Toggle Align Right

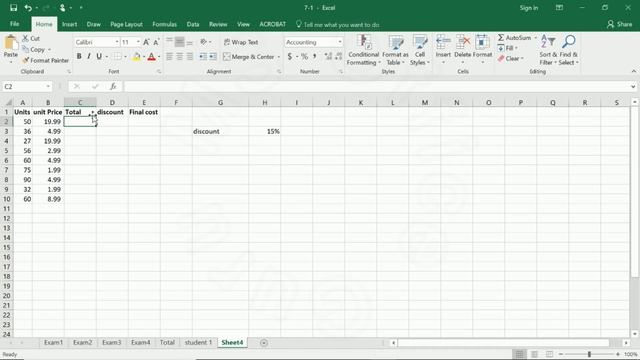pyautogui.click(x=190, y=56)
